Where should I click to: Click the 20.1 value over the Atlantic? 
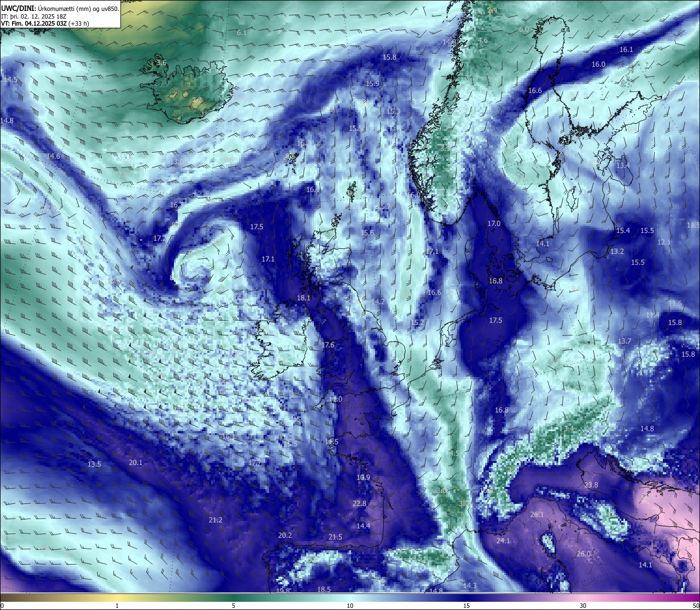(136, 463)
